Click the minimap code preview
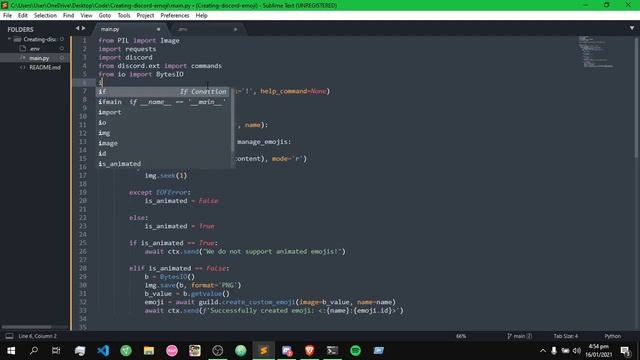640x360 pixels. click(x=596, y=52)
